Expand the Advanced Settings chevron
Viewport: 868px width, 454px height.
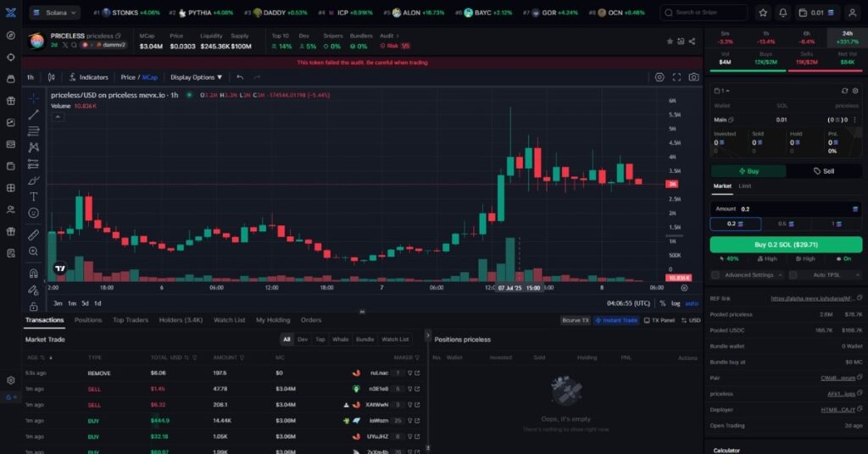pos(780,274)
